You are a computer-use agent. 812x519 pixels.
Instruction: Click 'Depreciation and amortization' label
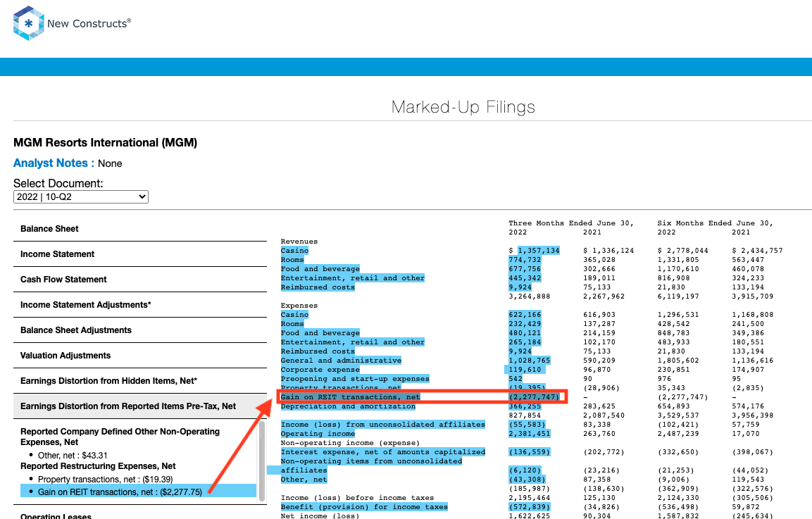click(x=348, y=406)
